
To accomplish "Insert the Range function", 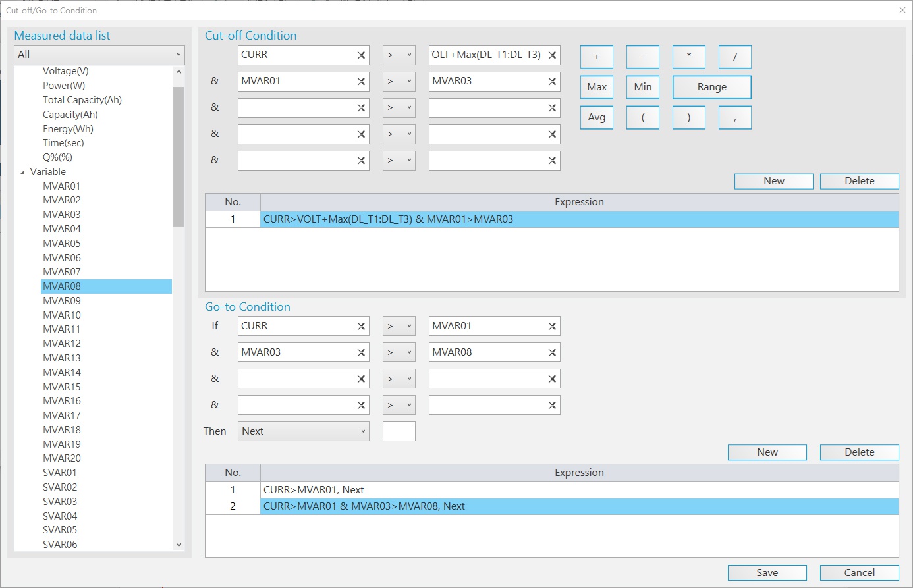I will point(711,87).
